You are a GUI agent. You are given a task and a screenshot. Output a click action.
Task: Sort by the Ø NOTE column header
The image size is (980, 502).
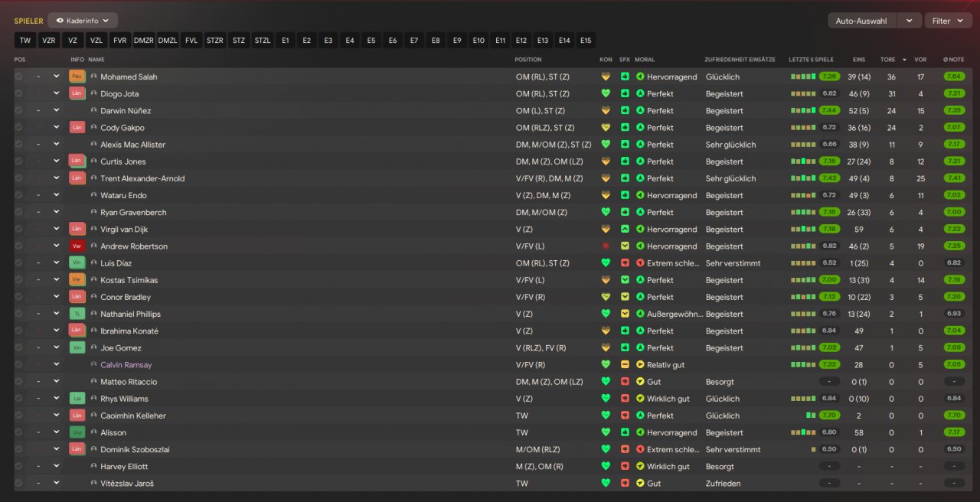coord(954,60)
